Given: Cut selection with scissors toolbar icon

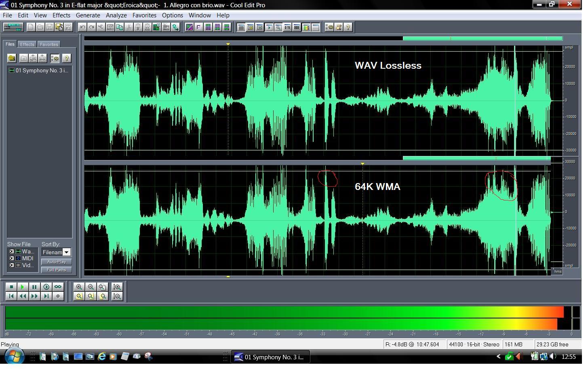Looking at the screenshot, I should click(x=129, y=27).
